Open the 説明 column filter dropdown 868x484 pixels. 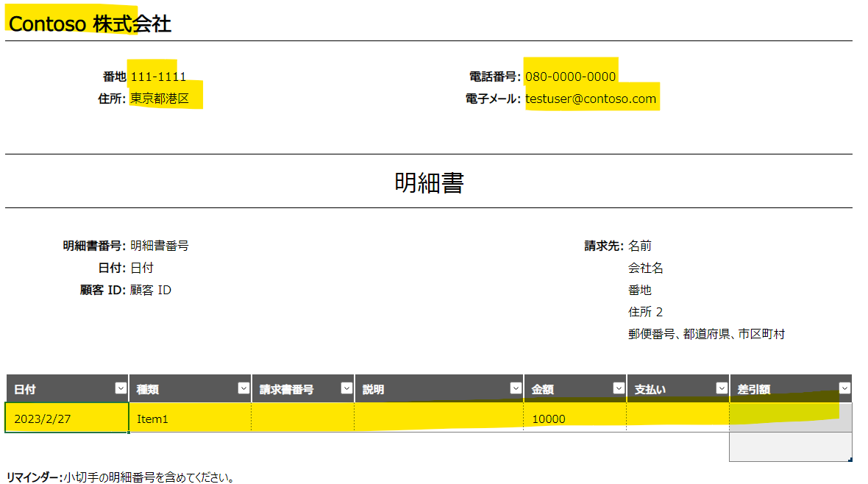516,388
